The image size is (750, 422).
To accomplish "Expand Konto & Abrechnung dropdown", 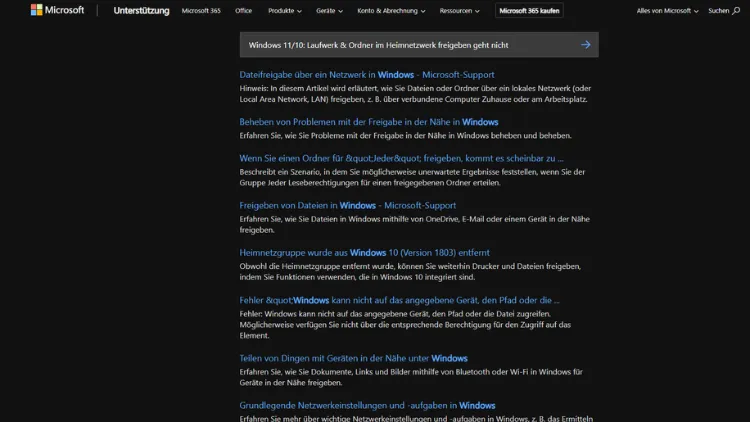I will [391, 11].
